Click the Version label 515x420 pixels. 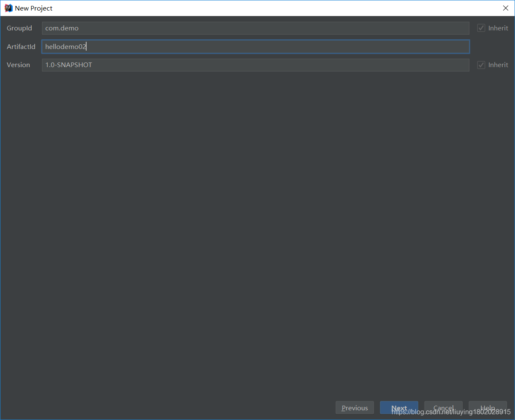coord(19,65)
